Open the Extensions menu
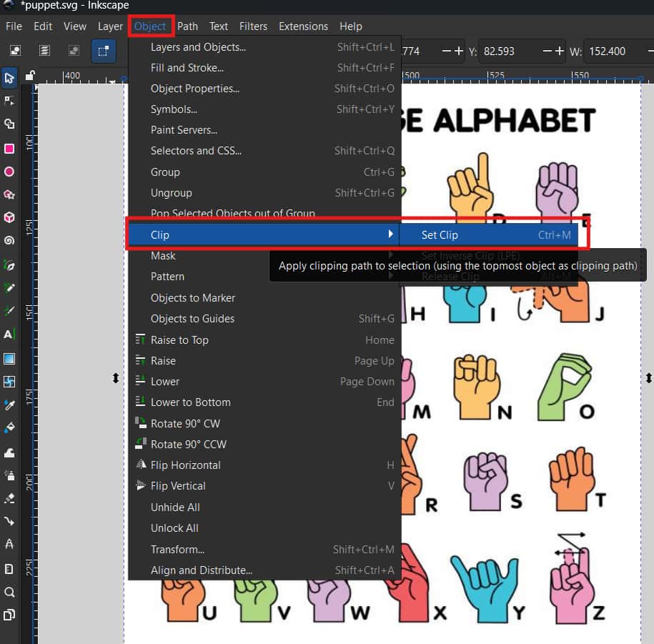 [x=303, y=26]
